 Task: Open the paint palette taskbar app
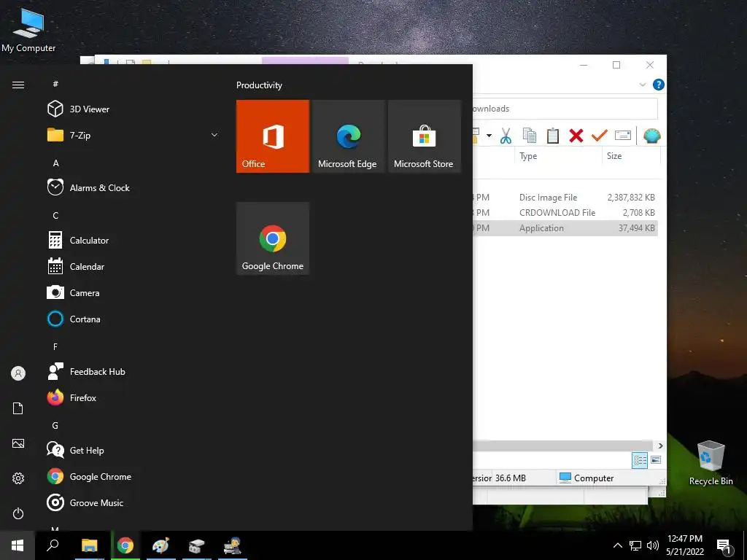point(160,545)
